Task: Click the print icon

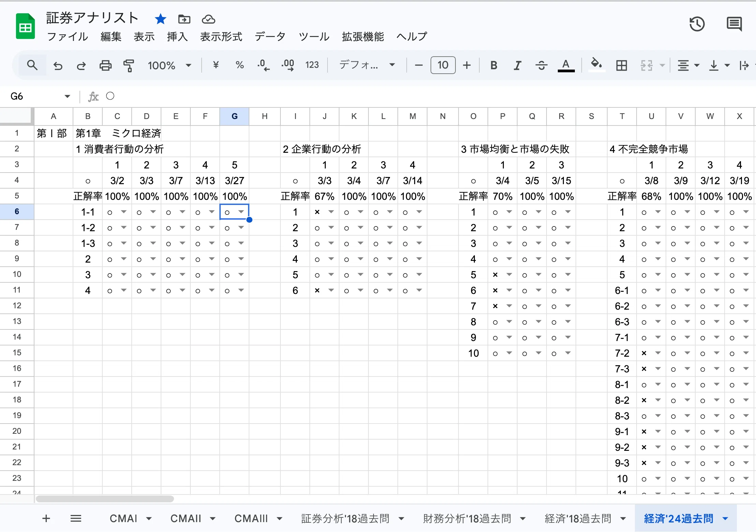Action: [x=105, y=65]
